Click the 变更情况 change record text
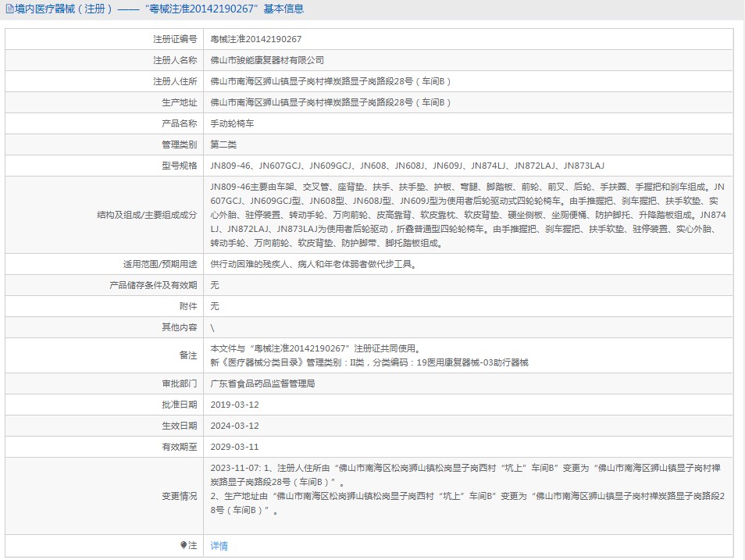This screenshot has width=745, height=560. tap(468, 489)
